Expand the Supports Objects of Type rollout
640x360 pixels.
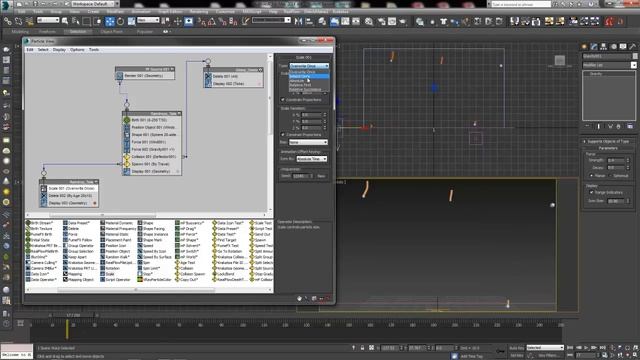coord(608,141)
